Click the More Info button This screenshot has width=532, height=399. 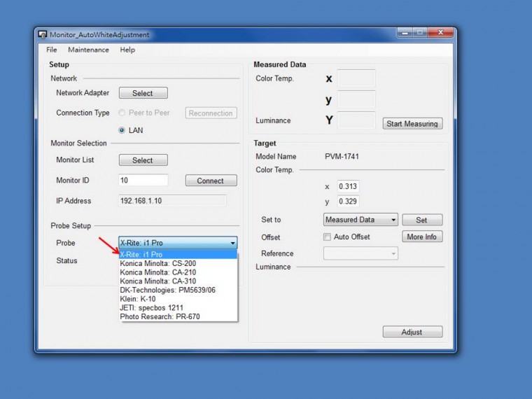click(x=421, y=237)
